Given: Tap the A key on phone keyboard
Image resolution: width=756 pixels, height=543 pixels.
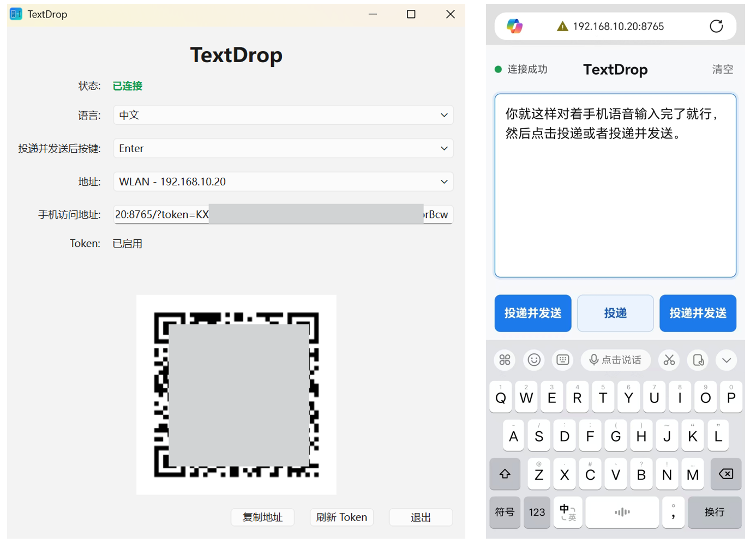Looking at the screenshot, I should tap(513, 436).
